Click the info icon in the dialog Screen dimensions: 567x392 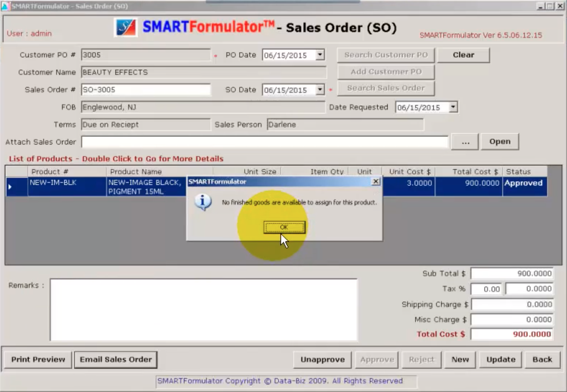203,202
